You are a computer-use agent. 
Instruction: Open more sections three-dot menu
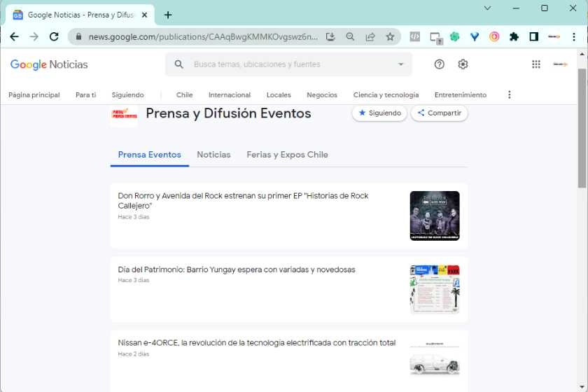pos(509,95)
